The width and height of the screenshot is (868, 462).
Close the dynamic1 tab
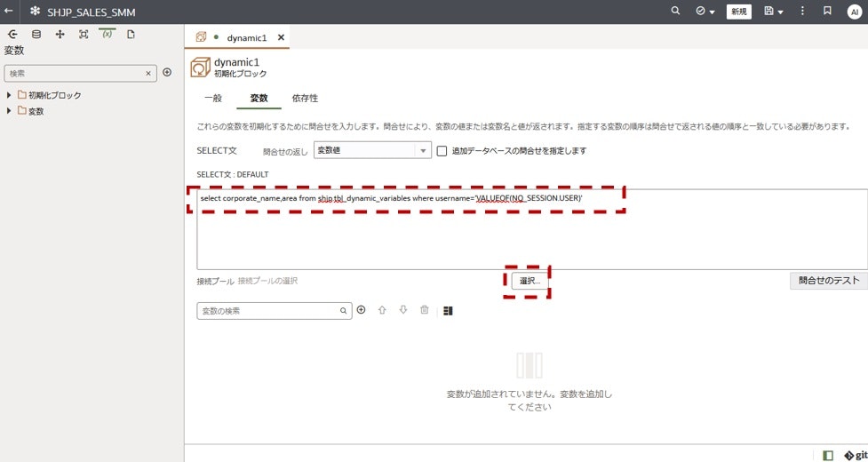(x=281, y=37)
